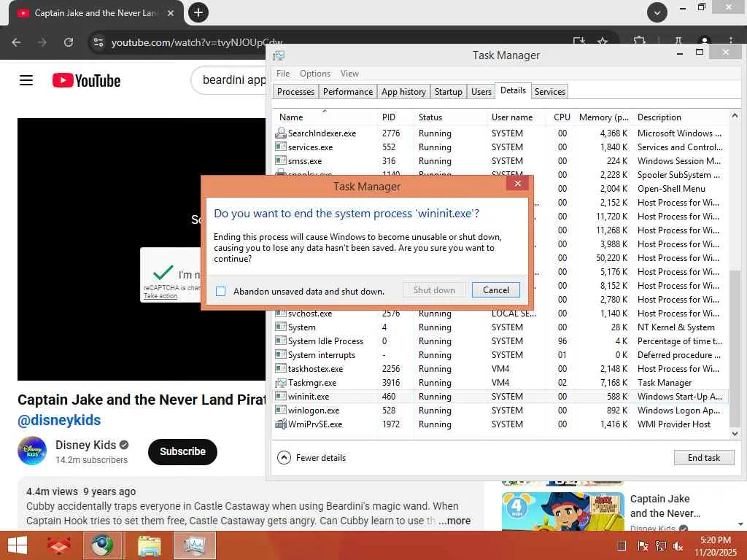The height and width of the screenshot is (560, 747).
Task: Subscribe to Disney Kids channel
Action: [x=182, y=451]
